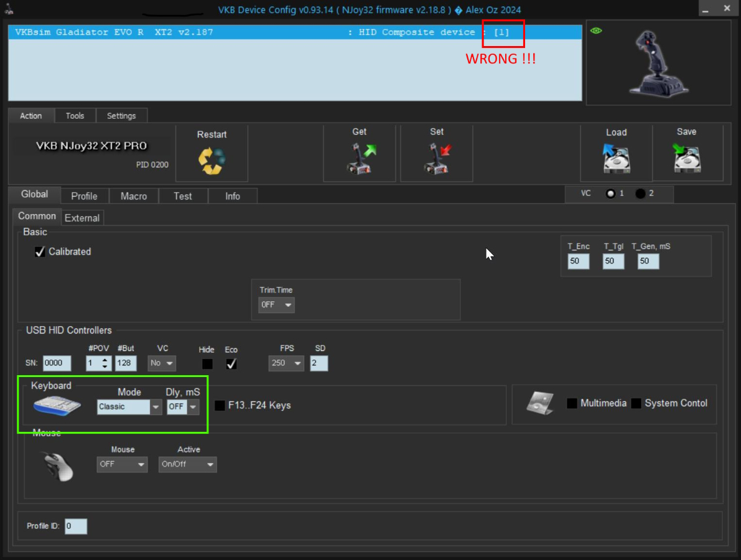Click the SN input field
This screenshot has height=560, width=741.
pos(57,363)
